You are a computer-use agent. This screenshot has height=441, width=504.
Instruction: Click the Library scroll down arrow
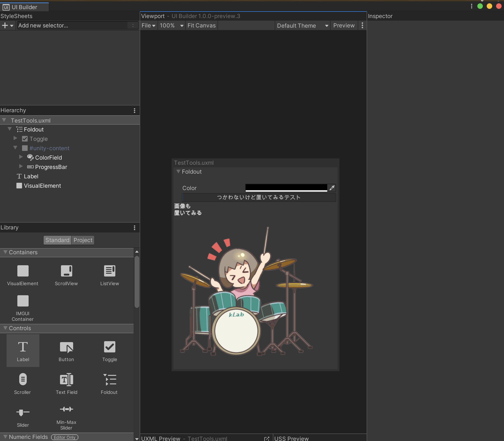click(137, 439)
